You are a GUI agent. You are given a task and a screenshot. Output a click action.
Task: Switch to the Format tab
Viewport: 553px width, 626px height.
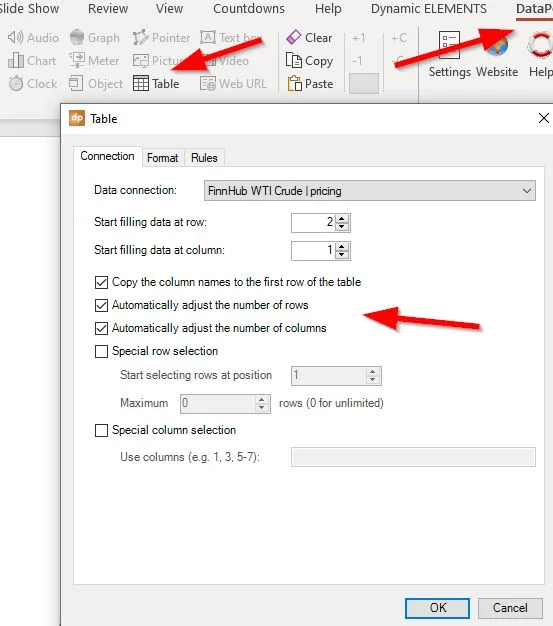pos(163,158)
